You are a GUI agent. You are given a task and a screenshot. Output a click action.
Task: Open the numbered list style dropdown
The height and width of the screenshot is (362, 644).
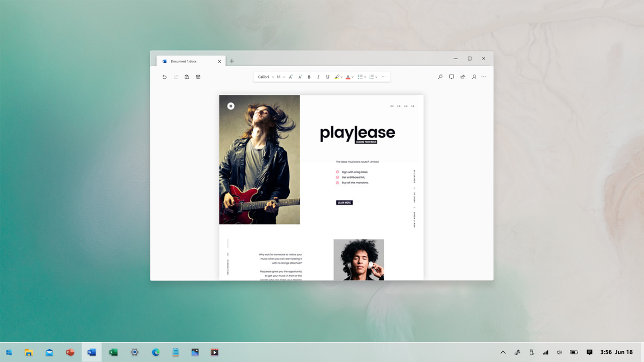[x=377, y=77]
